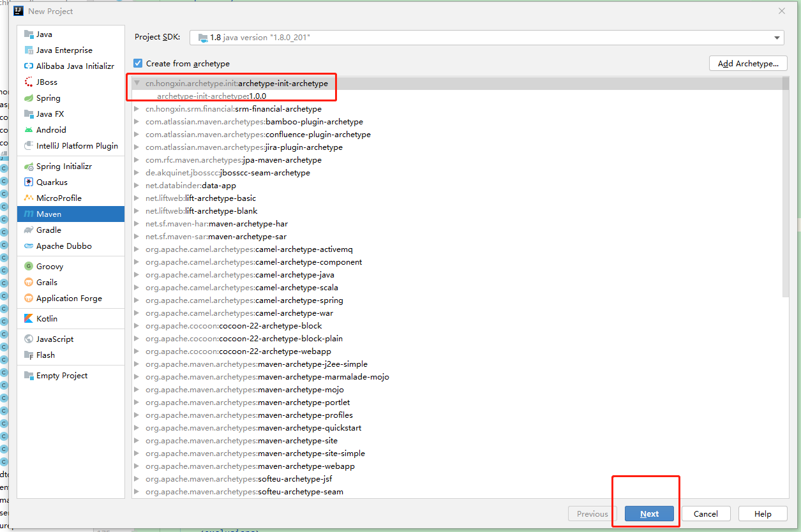
Task: Expand the bamboo-plugin-archetype node
Action: 137,122
